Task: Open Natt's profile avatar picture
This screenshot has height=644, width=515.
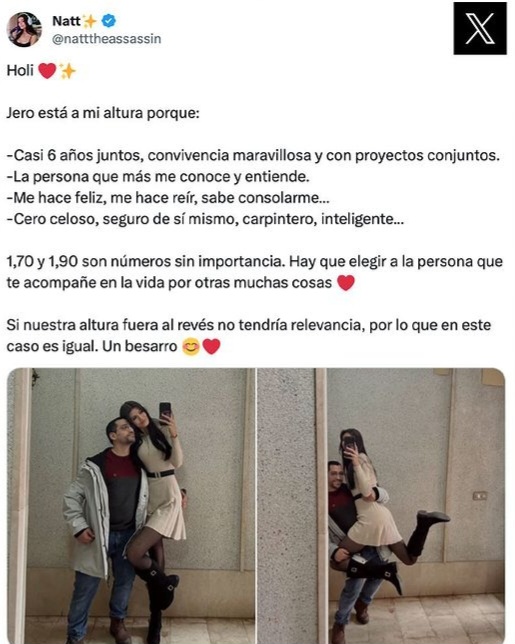Action: click(x=24, y=29)
